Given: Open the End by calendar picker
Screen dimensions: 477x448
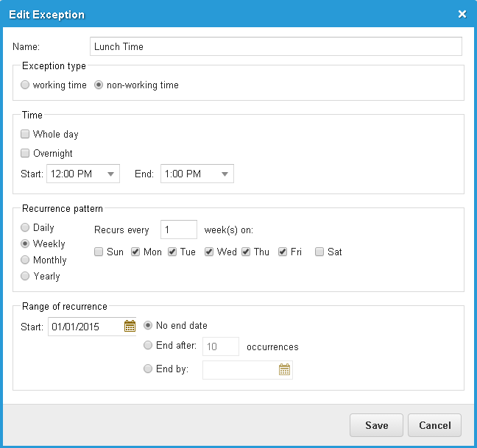Looking at the screenshot, I should (x=284, y=369).
